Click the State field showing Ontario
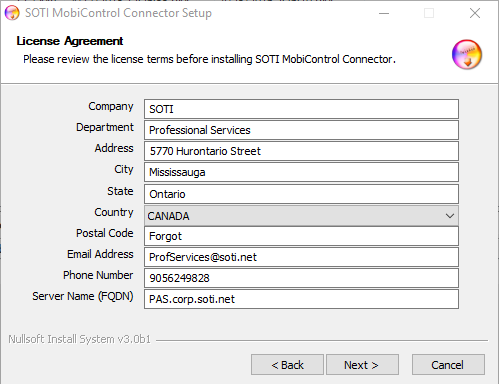499x384 pixels. coord(301,194)
